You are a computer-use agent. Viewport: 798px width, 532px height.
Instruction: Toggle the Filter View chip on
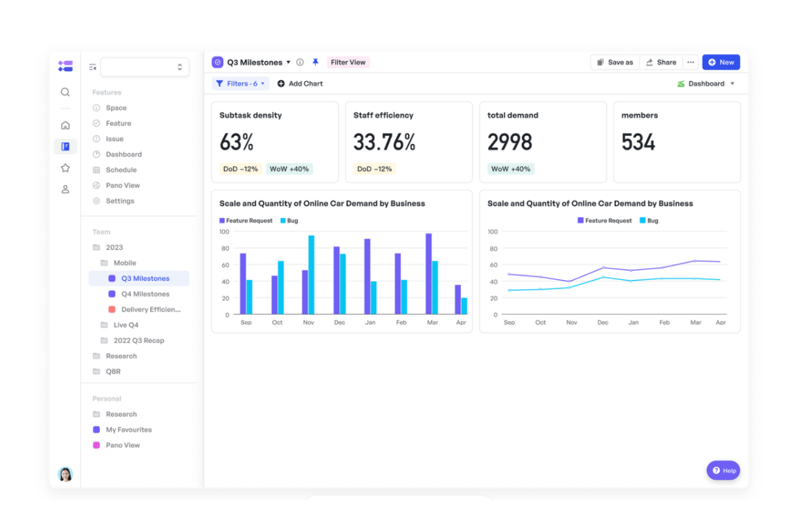click(348, 62)
